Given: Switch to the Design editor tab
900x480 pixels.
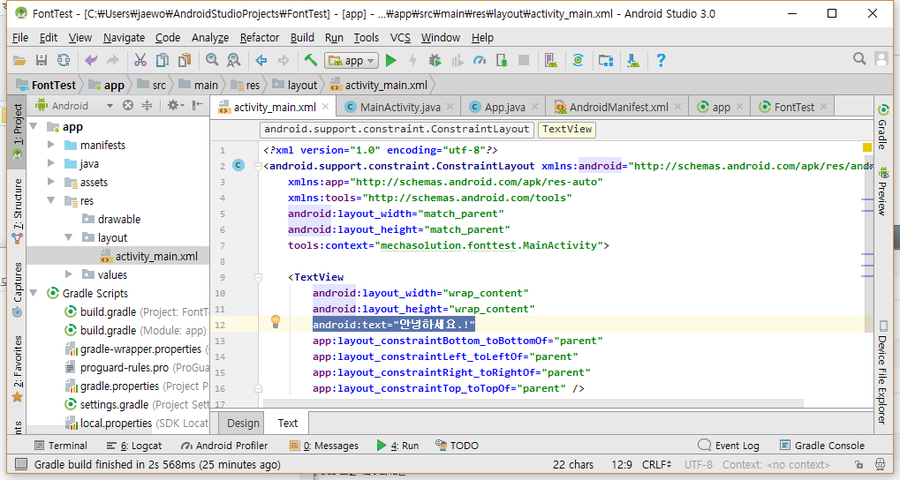Looking at the screenshot, I should (243, 423).
